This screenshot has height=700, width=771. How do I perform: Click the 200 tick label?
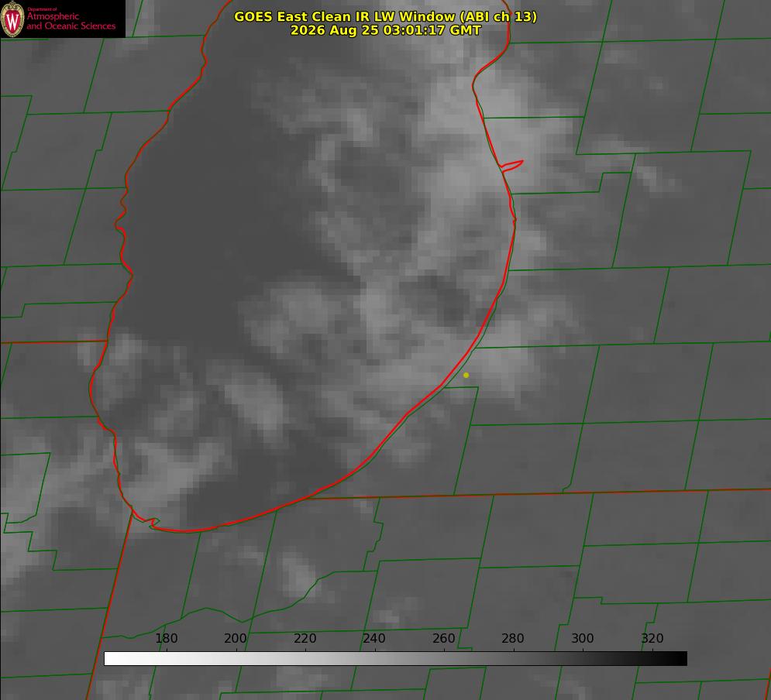coord(235,638)
